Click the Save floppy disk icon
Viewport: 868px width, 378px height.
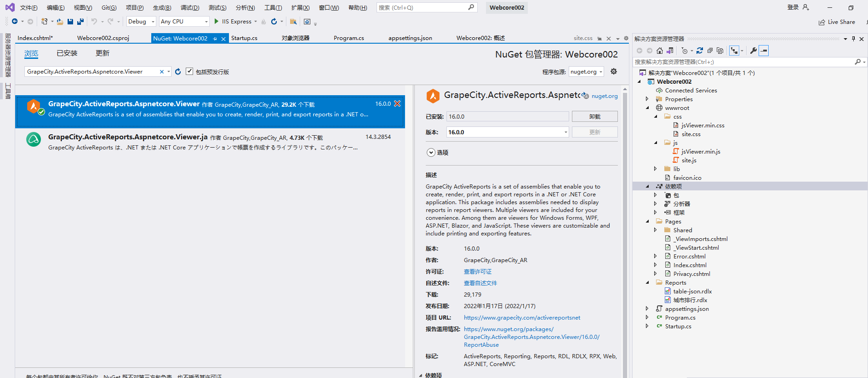(x=70, y=22)
